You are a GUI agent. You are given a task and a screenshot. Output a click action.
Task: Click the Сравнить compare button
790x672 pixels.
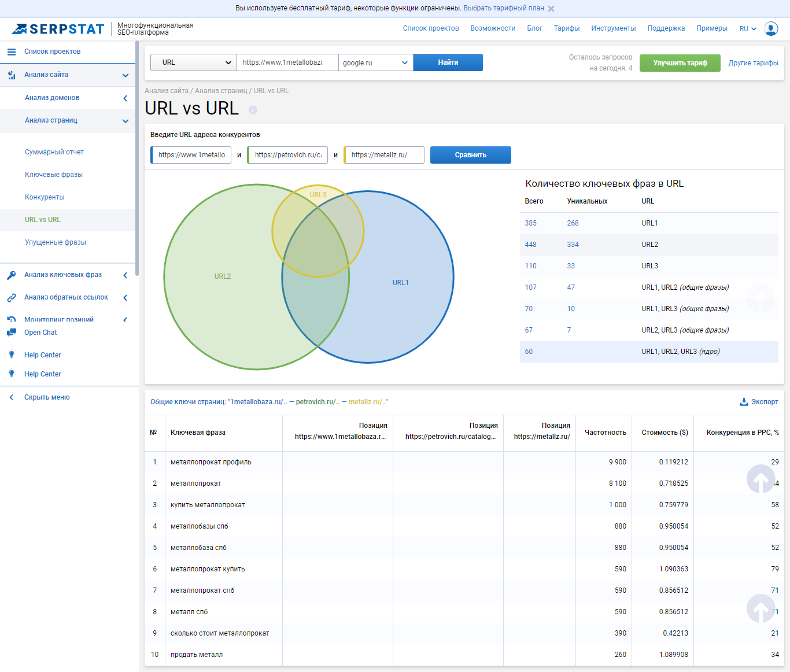[471, 155]
